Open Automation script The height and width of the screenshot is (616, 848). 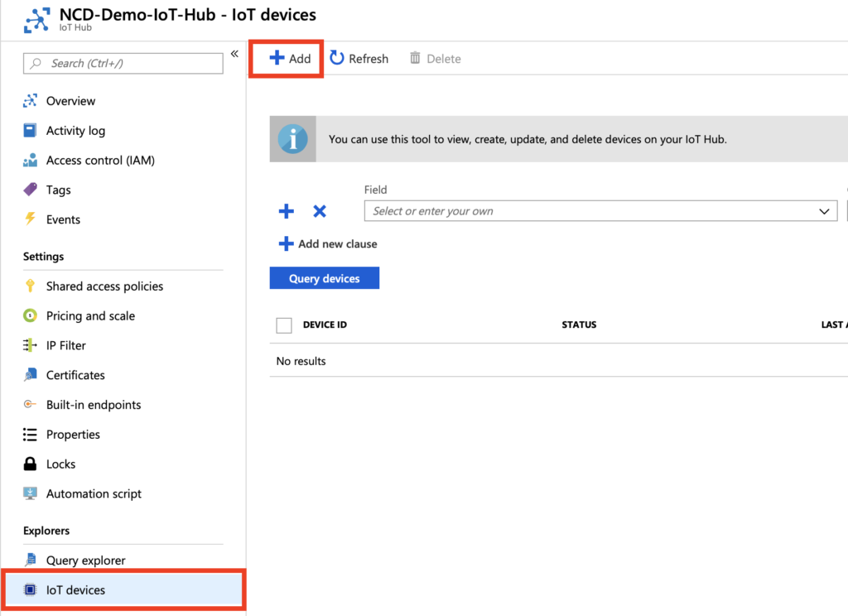pyautogui.click(x=94, y=493)
